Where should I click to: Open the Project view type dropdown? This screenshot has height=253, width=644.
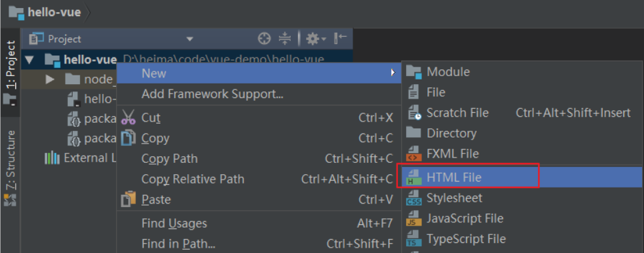(x=189, y=39)
